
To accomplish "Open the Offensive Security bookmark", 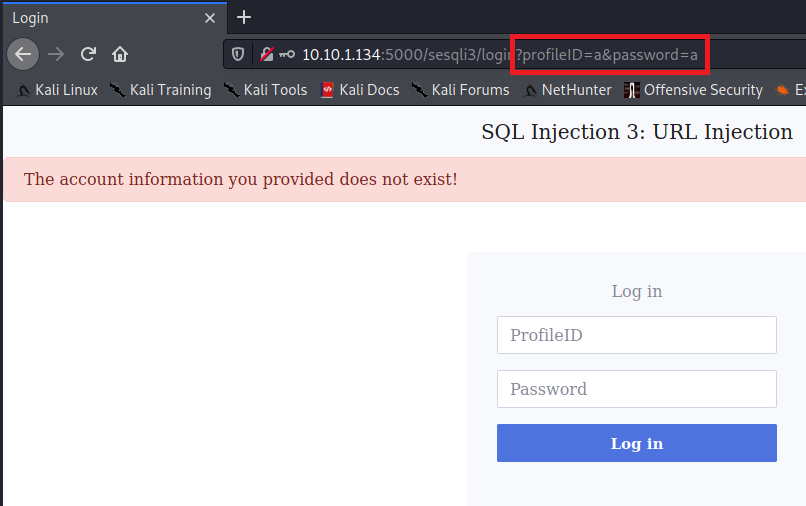I will (x=693, y=90).
